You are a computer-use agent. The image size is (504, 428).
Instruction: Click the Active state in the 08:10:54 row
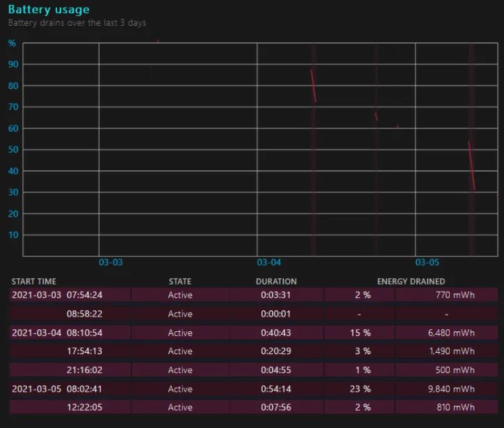pos(180,333)
